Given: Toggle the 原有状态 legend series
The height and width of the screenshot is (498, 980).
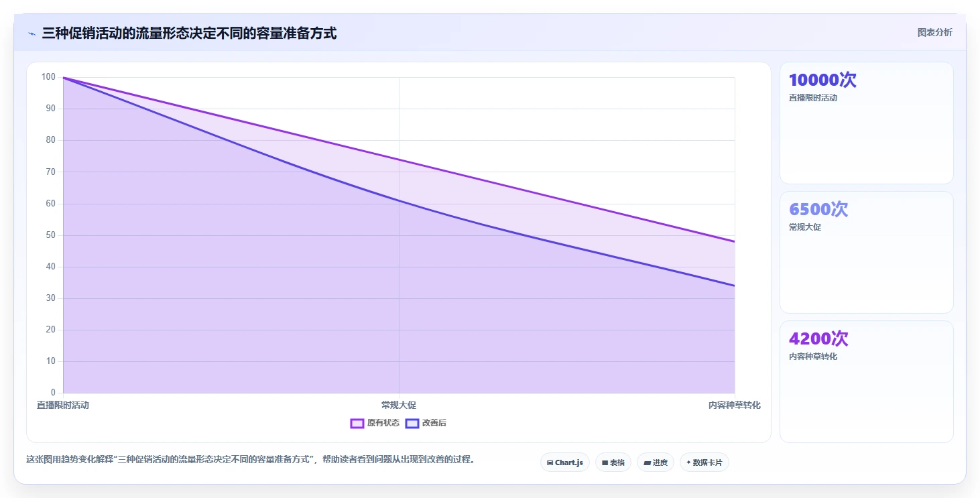Looking at the screenshot, I should pos(375,423).
